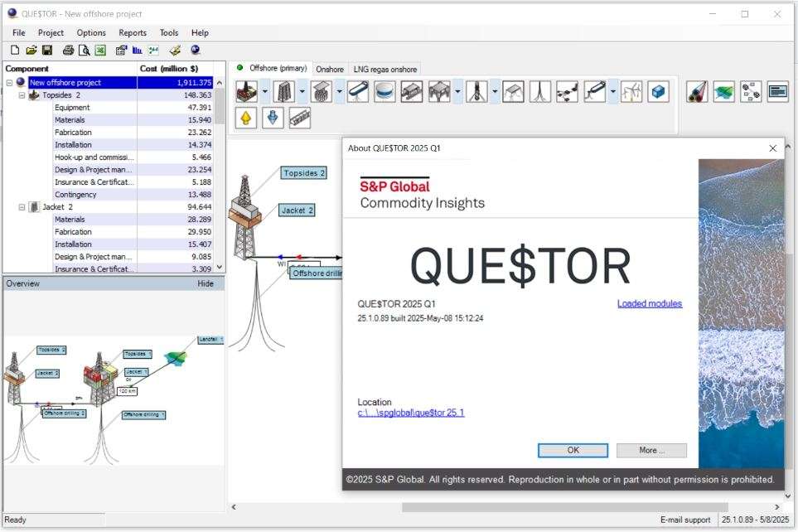Open dropdown arrow beside the topsides icon
The image size is (798, 532).
click(x=264, y=91)
